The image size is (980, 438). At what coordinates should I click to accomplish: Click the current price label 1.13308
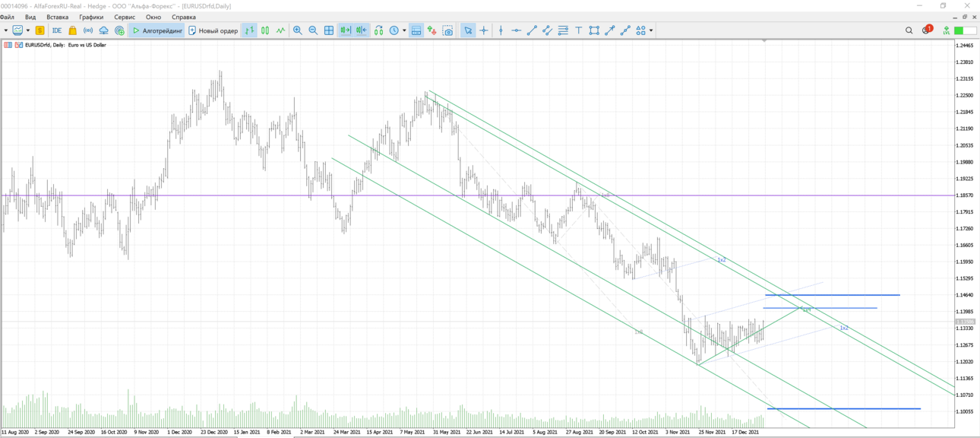click(x=965, y=322)
